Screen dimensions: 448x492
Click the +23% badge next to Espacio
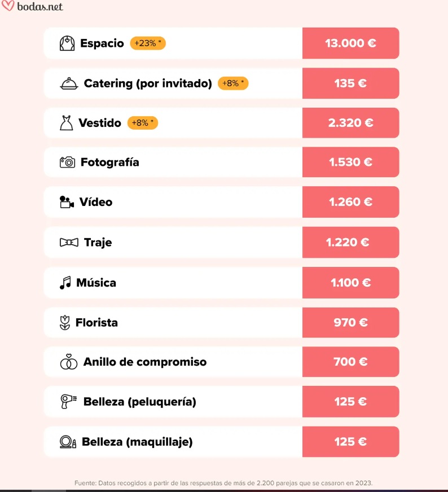coord(148,43)
